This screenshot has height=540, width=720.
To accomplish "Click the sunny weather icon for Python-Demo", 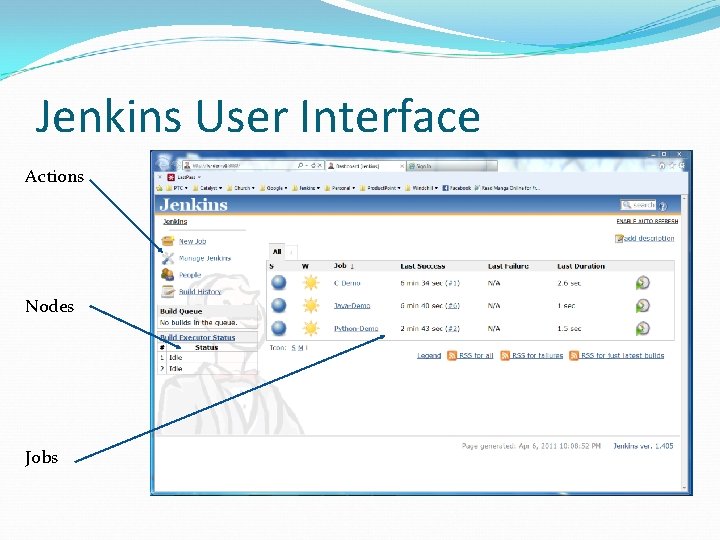I will (x=311, y=328).
